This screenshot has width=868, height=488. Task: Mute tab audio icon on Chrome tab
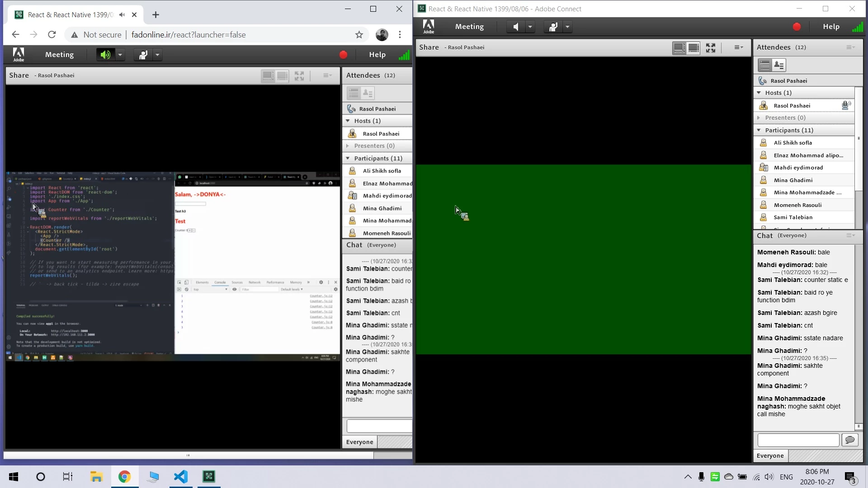122,15
